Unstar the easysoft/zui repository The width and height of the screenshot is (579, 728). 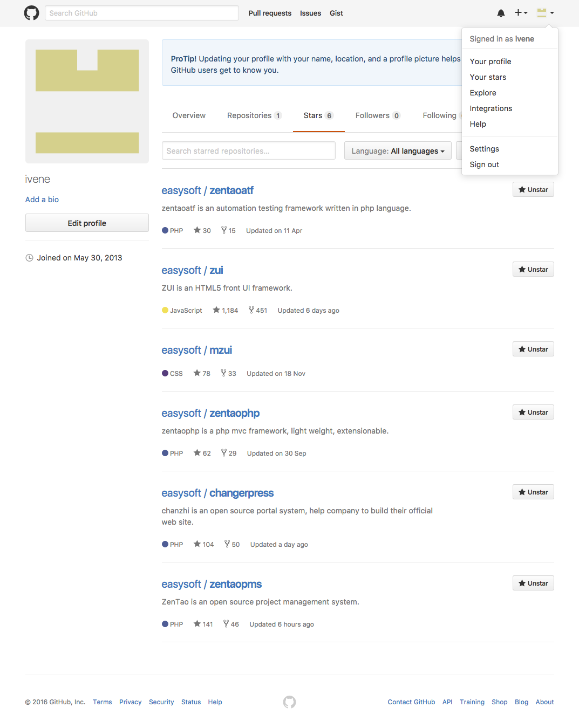(533, 270)
